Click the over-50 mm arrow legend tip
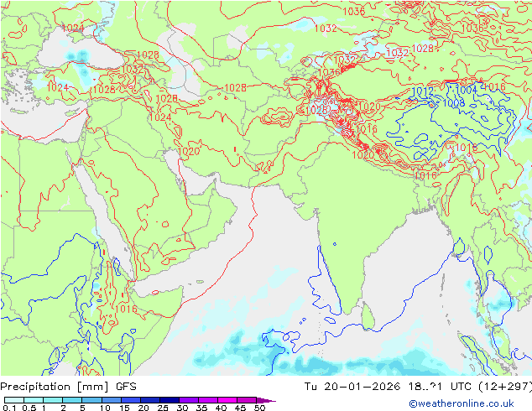Screen dimensions: 532x411 265,400
